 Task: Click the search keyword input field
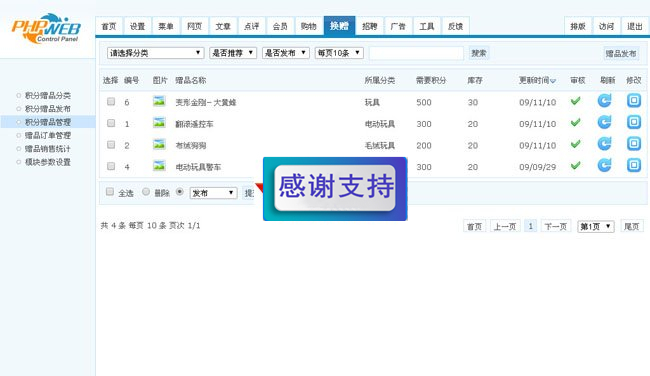pos(416,53)
